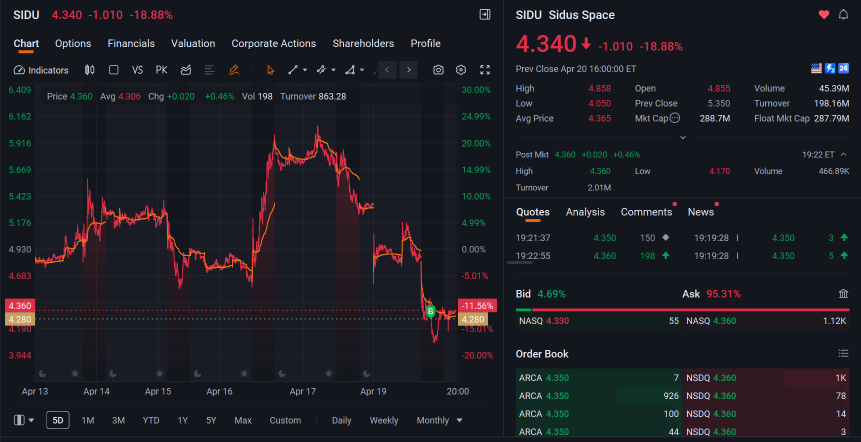Select the Max time range
Image resolution: width=861 pixels, height=442 pixels.
(x=243, y=421)
